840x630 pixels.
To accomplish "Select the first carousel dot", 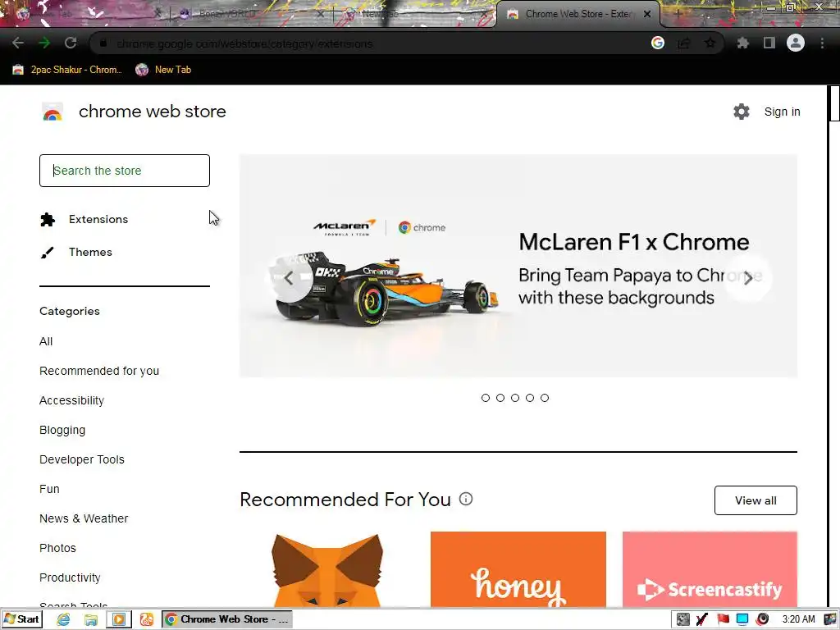I will [486, 398].
